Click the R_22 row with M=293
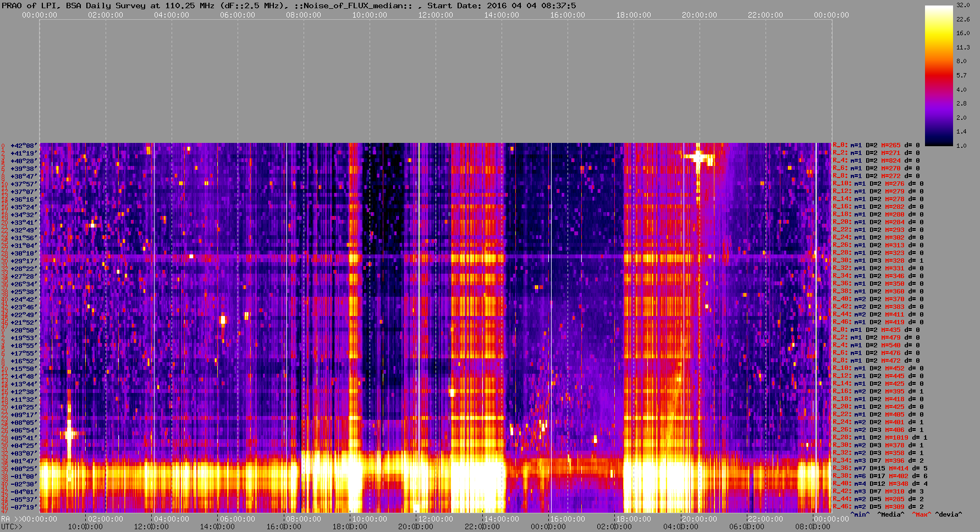 pos(878,230)
